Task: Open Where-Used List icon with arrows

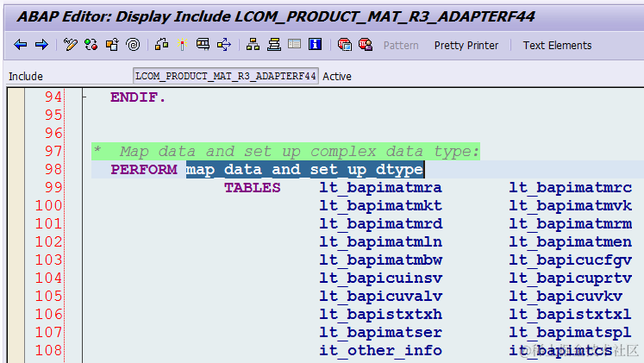Action: 224,44
